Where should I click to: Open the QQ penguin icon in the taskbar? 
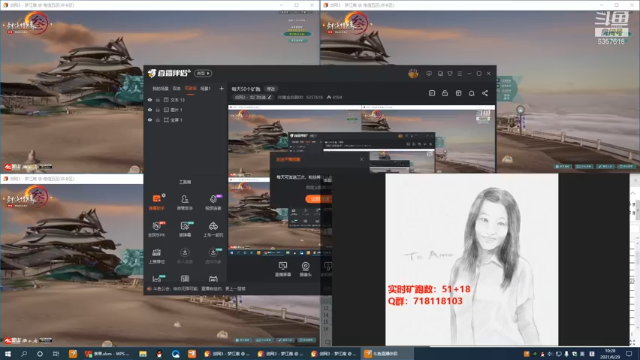(x=159, y=354)
